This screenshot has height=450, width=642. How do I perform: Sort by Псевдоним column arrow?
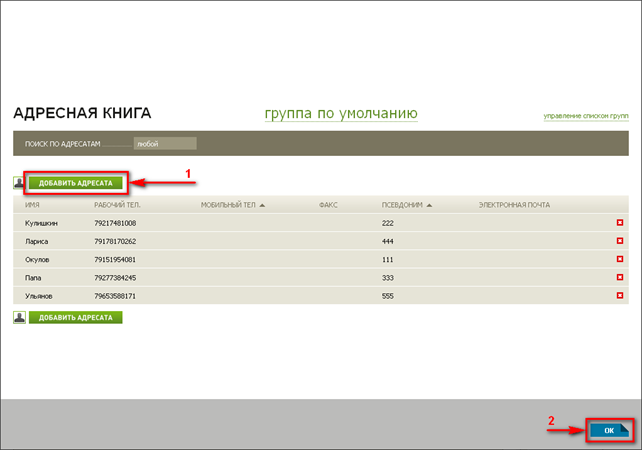pos(429,205)
